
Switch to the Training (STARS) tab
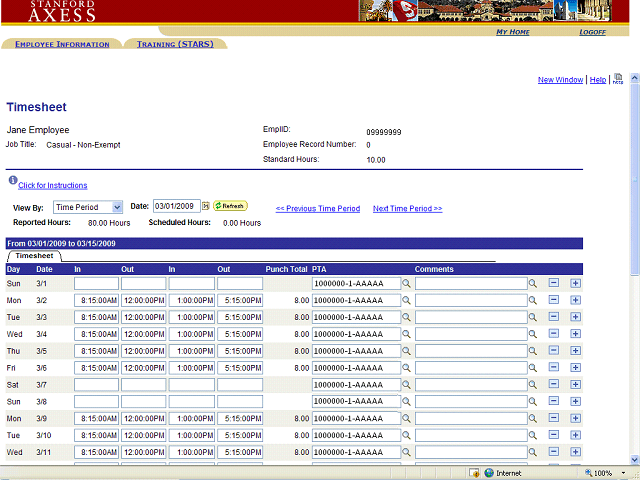pos(175,44)
